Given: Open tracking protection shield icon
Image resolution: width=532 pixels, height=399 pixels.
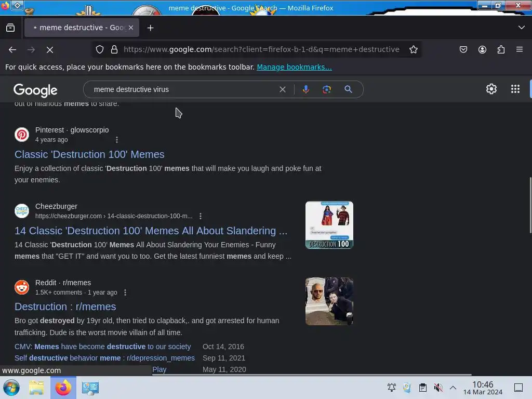Looking at the screenshot, I should click(x=100, y=49).
